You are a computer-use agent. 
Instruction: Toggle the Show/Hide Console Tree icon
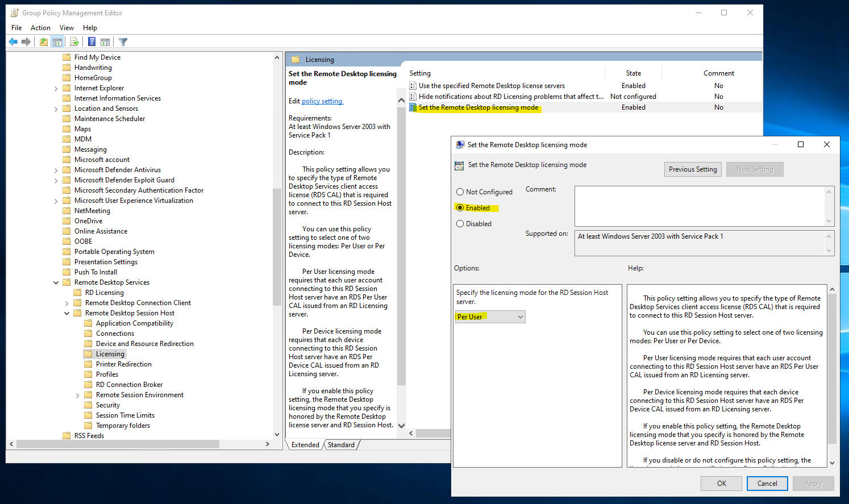pyautogui.click(x=57, y=41)
